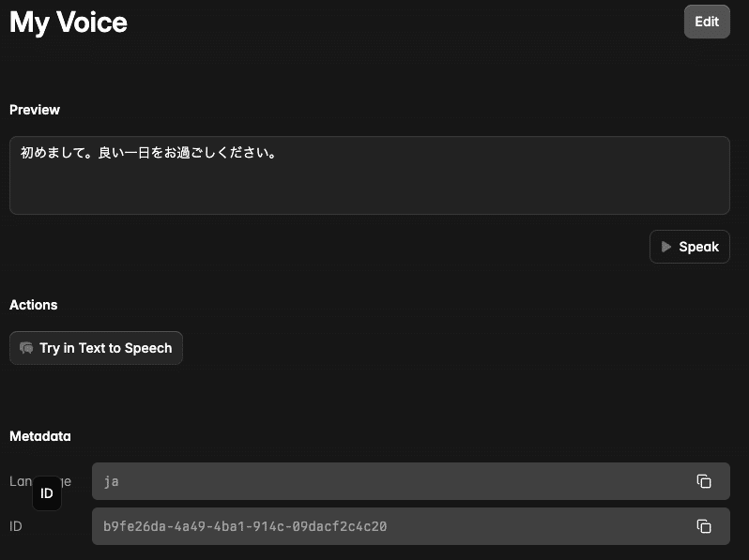Select the ja language field
749x560 pixels.
pos(411,481)
